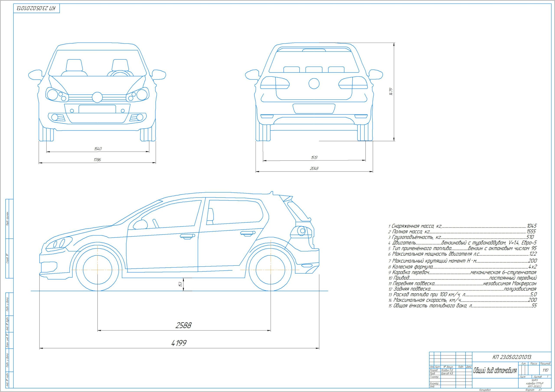Click the '№ докум.' column header

448,367
